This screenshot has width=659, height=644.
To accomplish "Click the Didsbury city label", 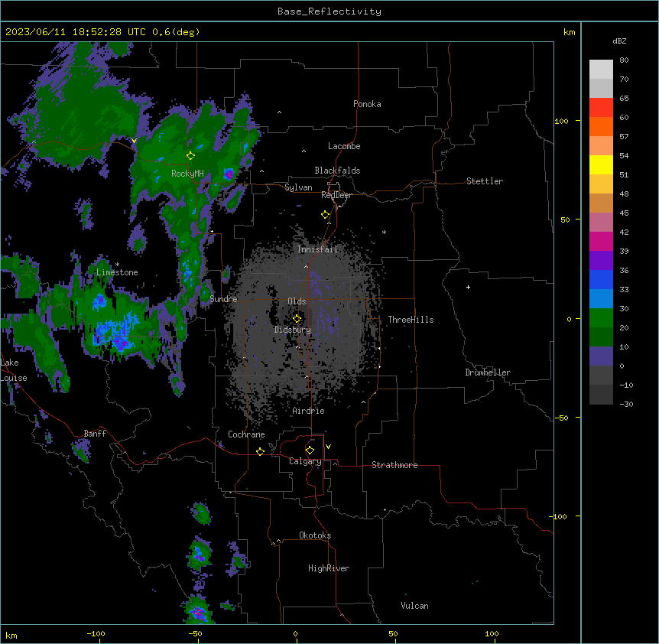I will pos(293,330).
